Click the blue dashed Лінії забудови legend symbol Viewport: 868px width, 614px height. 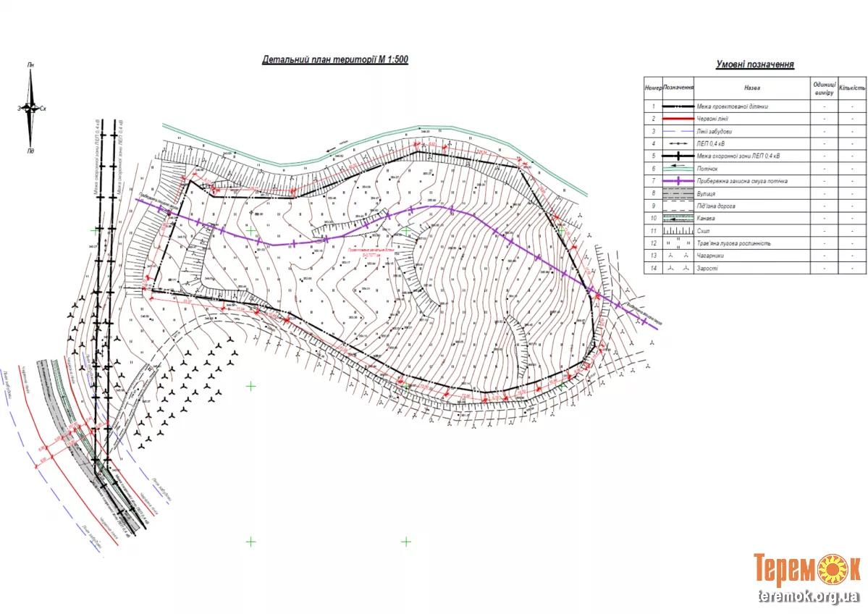click(678, 131)
